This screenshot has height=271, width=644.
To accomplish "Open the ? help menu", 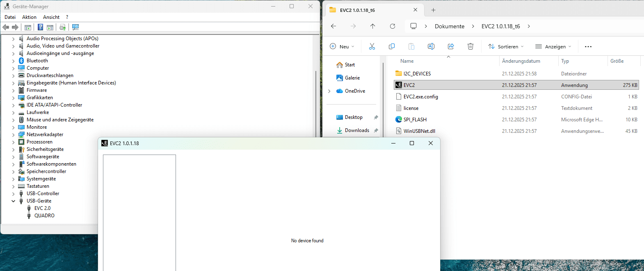I will click(67, 17).
